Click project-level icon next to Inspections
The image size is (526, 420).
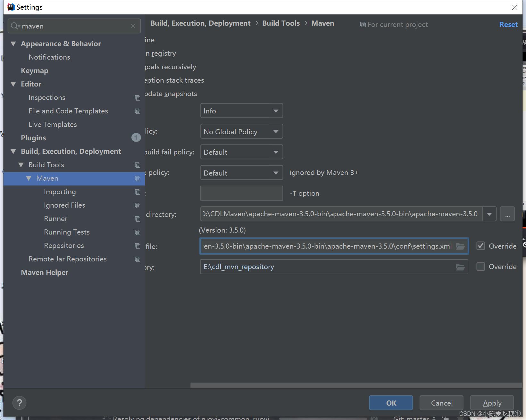pos(138,98)
